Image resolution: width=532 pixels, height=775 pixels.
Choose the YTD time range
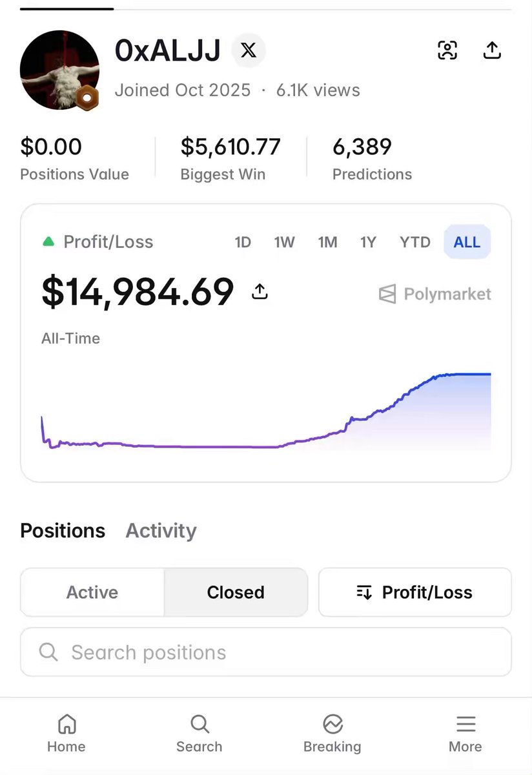[x=414, y=242]
